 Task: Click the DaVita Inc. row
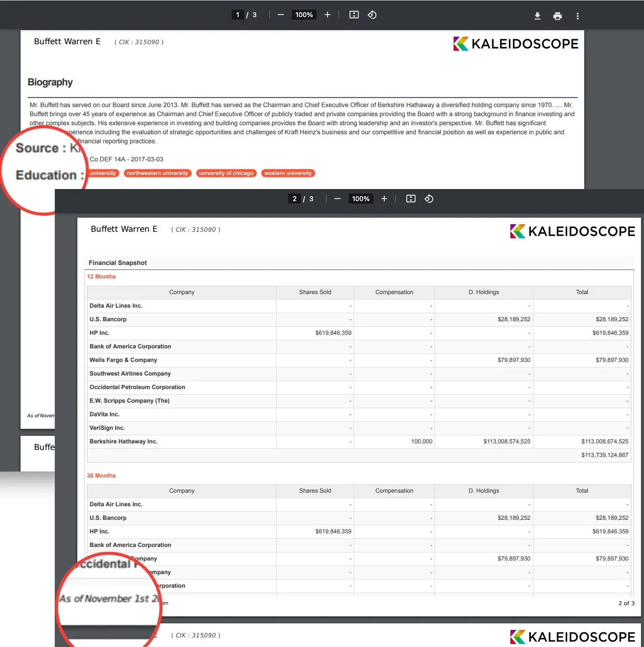(x=359, y=415)
